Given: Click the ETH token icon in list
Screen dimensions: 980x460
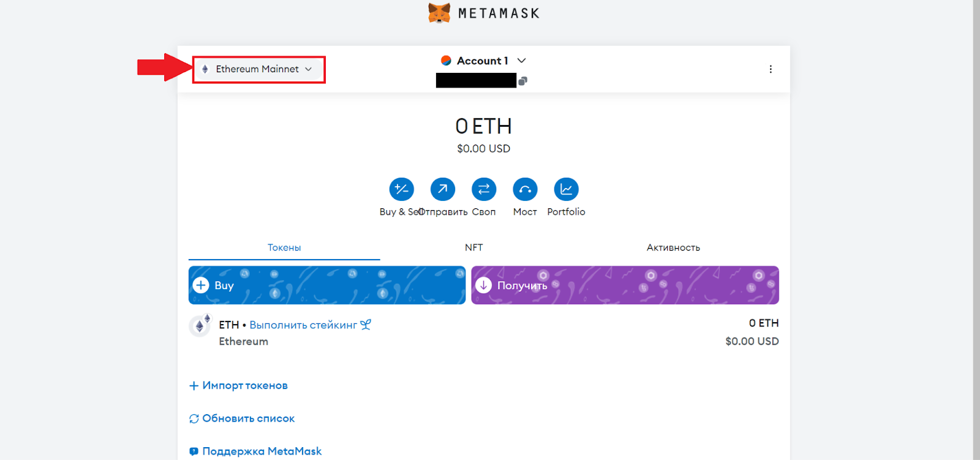Looking at the screenshot, I should tap(200, 326).
